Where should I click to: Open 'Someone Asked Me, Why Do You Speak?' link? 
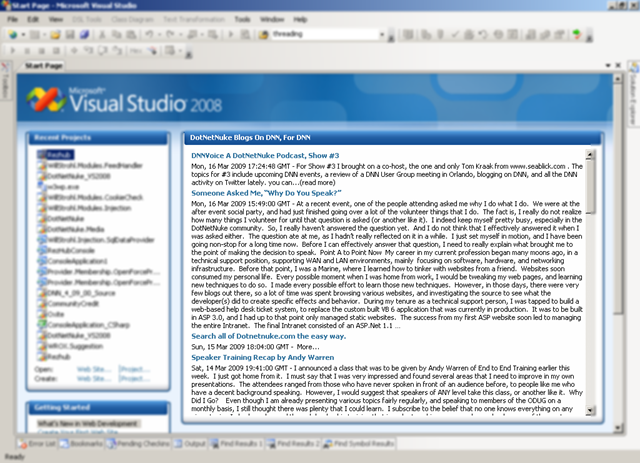[x=267, y=193]
